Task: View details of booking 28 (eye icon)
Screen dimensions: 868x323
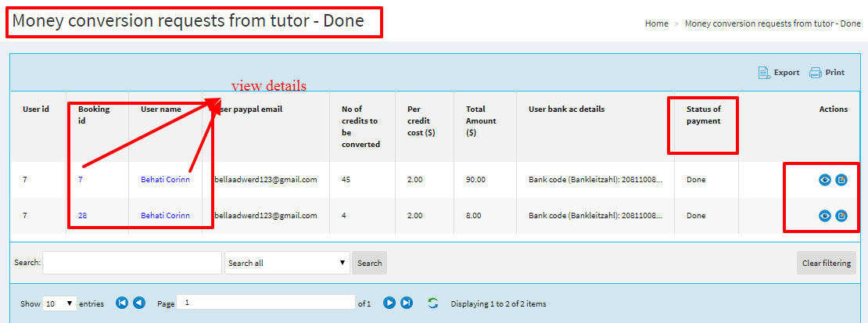Action: click(825, 216)
